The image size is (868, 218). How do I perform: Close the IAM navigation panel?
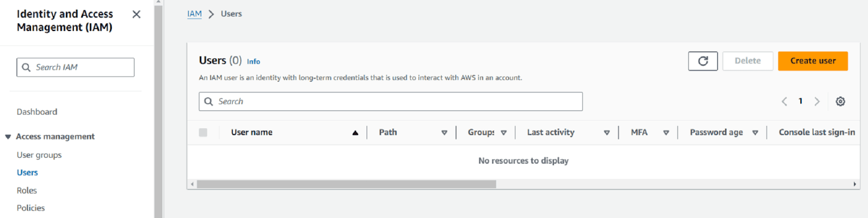click(136, 15)
